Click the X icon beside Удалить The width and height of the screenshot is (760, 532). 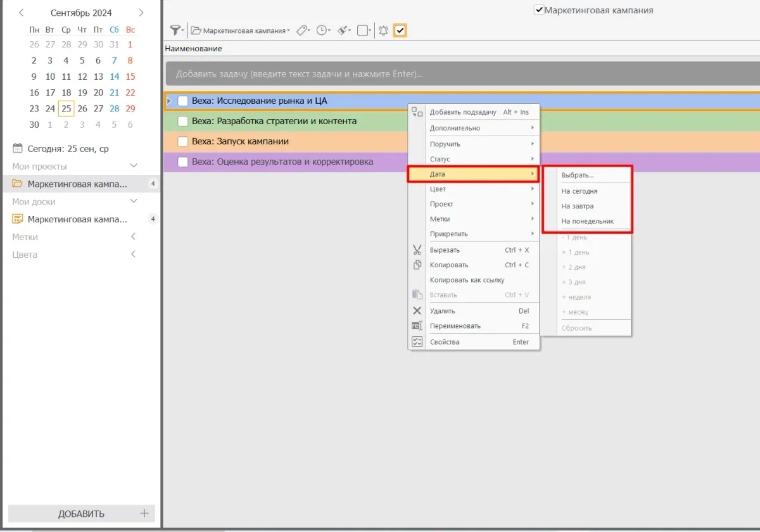point(417,310)
